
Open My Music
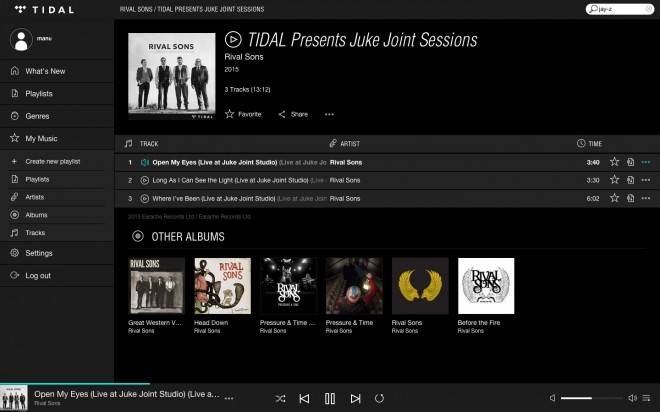pos(57,138)
